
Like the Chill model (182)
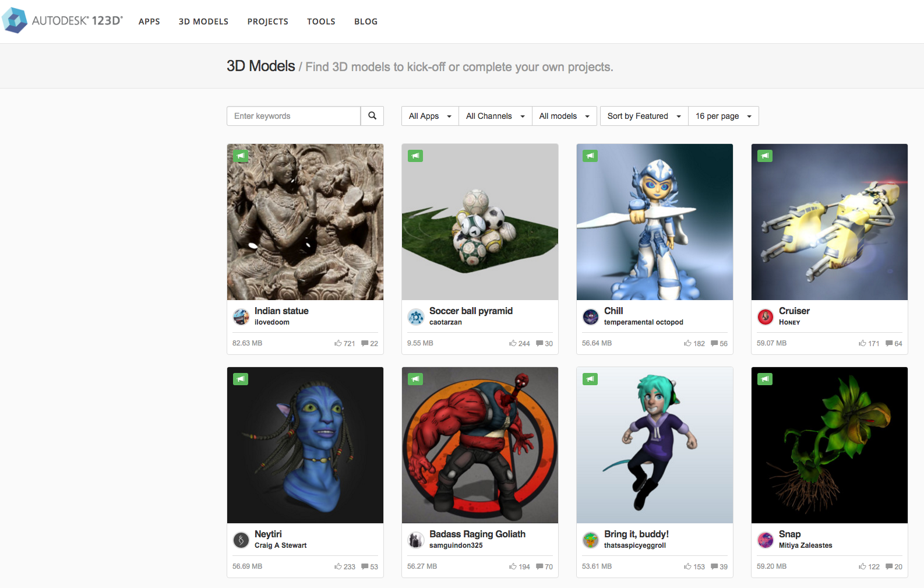click(x=694, y=343)
